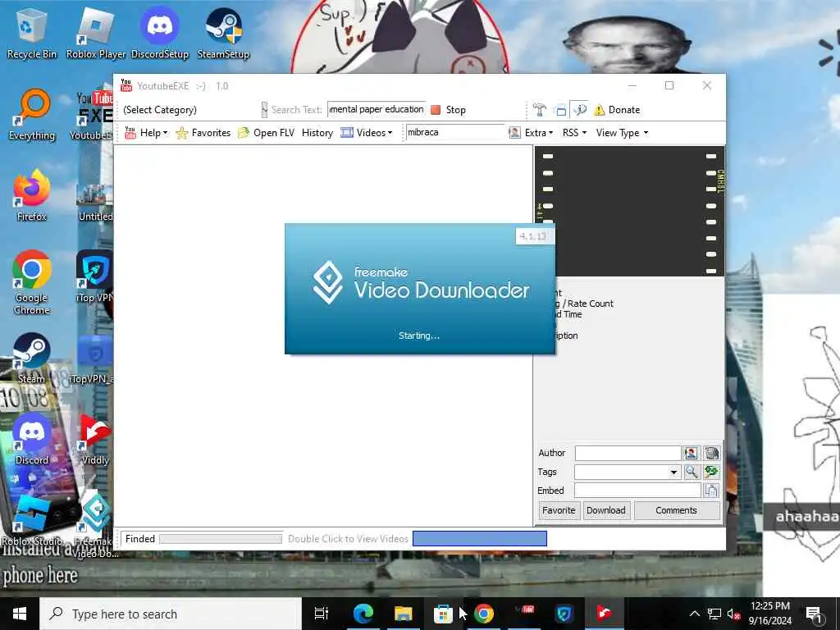The height and width of the screenshot is (630, 840).
Task: Open the Everything search desktop shortcut
Action: (32, 115)
